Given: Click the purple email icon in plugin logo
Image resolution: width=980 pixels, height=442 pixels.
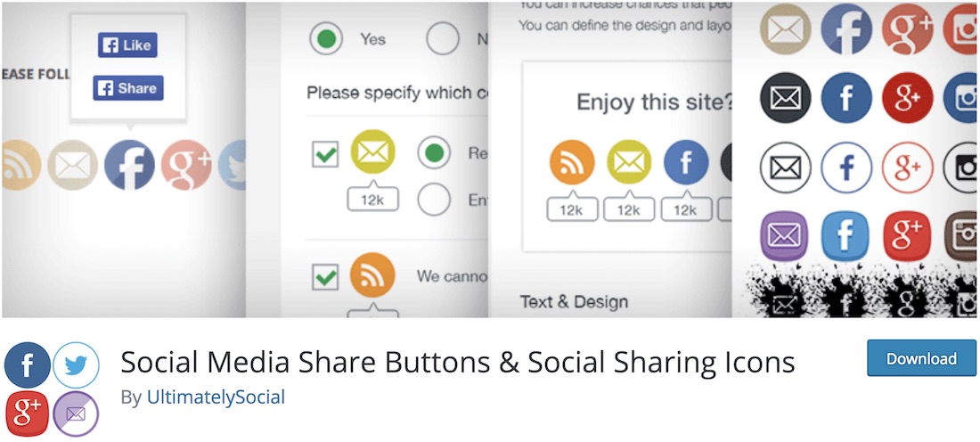Looking at the screenshot, I should pos(76,413).
